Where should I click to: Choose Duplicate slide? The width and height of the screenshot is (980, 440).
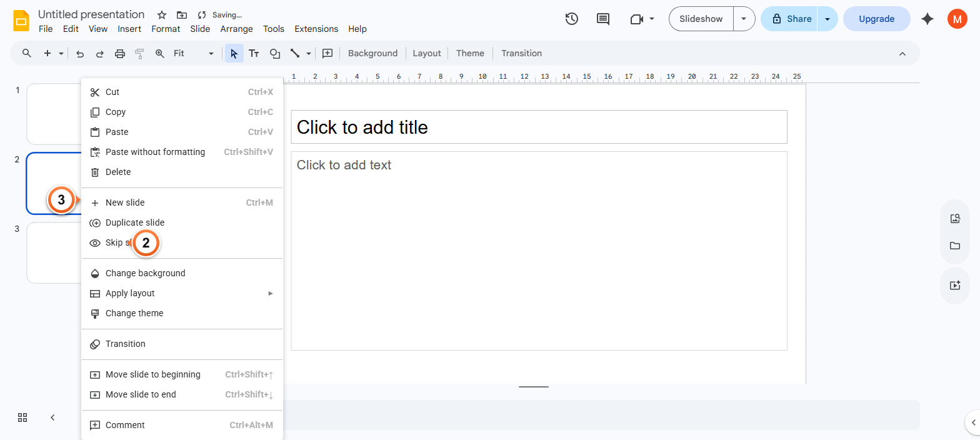[182, 222]
